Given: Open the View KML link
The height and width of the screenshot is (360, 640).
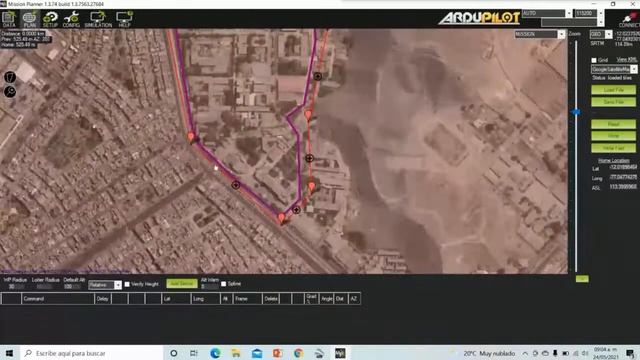Looking at the screenshot, I should coord(626,60).
